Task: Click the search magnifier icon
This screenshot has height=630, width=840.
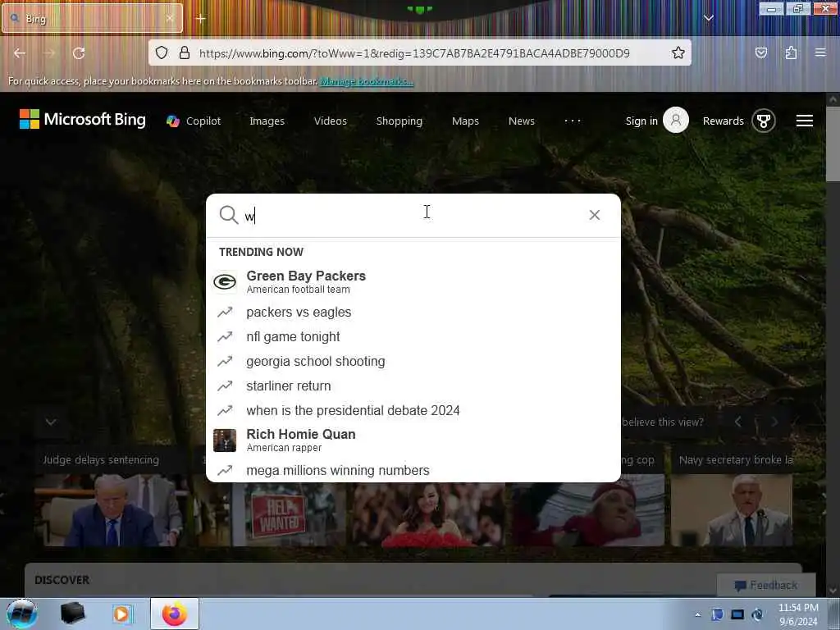Action: 229,215
